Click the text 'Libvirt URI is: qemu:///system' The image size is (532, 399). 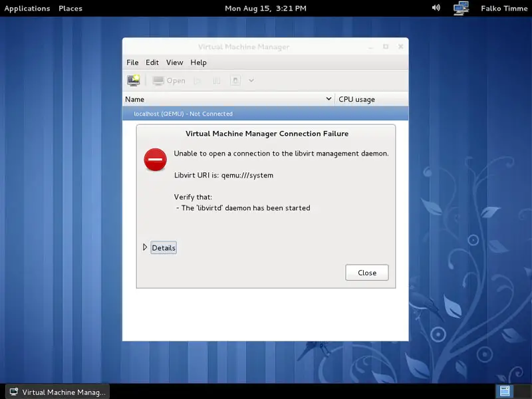point(223,175)
